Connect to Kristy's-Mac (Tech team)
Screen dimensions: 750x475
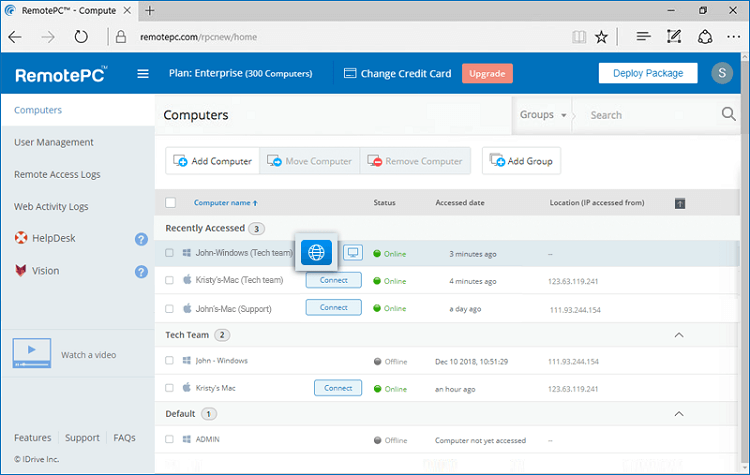tap(333, 280)
